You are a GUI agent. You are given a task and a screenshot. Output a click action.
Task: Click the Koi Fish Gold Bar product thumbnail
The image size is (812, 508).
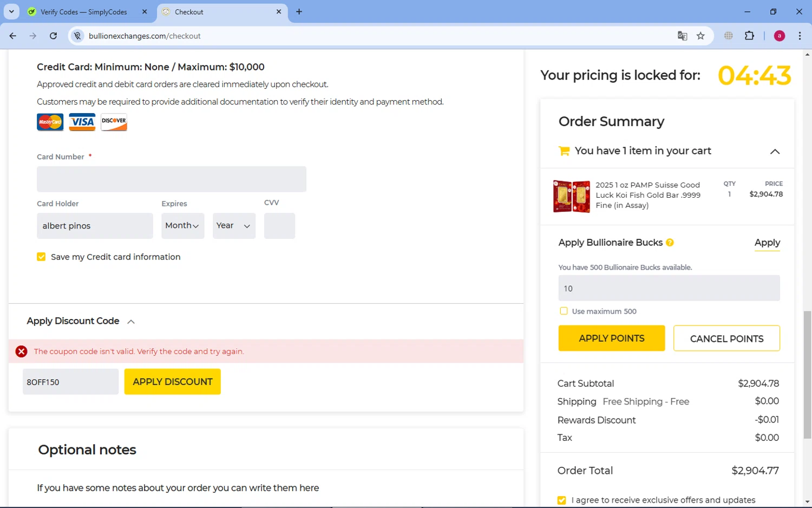point(572,196)
